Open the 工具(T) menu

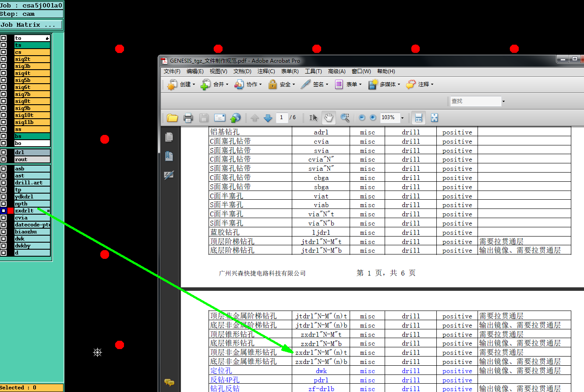313,71
